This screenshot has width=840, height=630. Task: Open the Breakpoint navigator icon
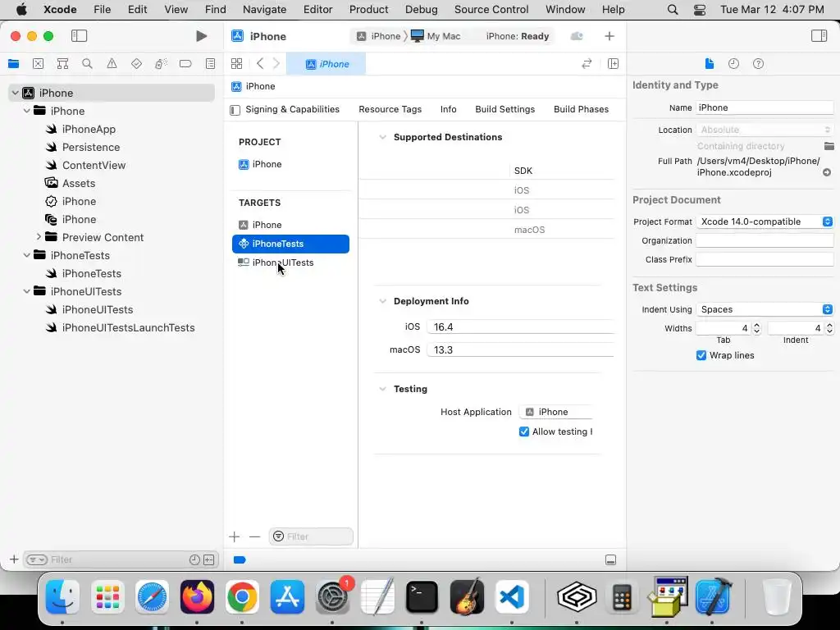coord(185,64)
